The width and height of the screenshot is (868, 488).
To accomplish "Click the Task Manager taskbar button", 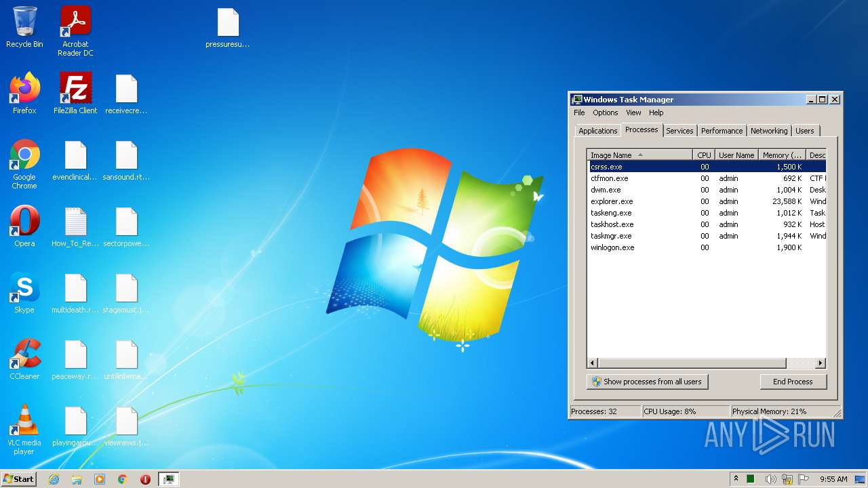I will tap(168, 479).
